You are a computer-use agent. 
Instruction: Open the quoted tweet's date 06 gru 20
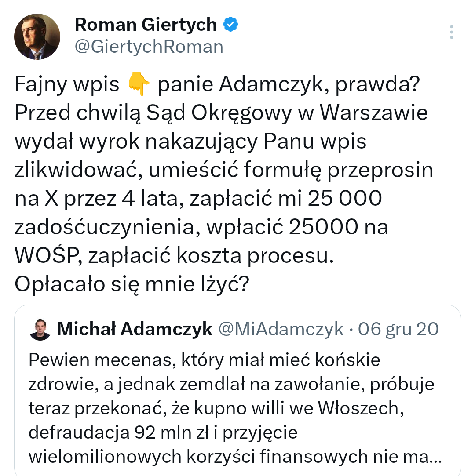pyautogui.click(x=398, y=329)
